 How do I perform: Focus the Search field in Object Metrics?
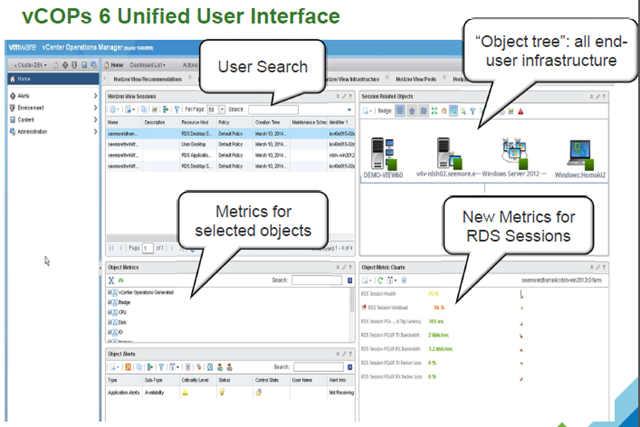point(317,280)
